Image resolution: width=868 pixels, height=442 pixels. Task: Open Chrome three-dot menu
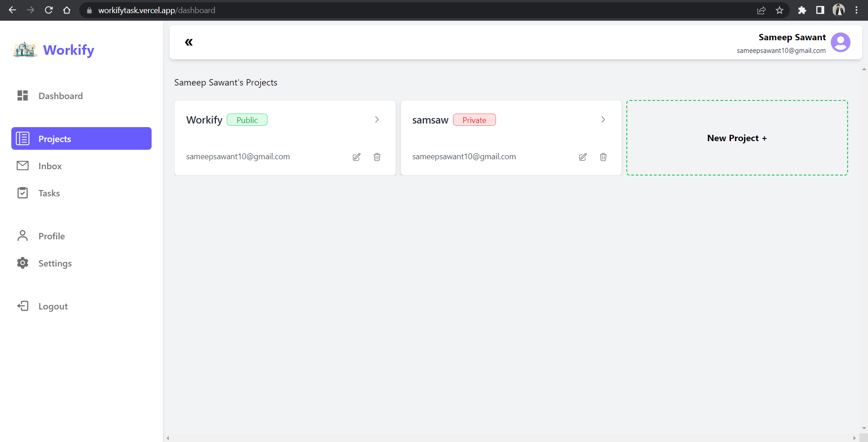tap(857, 10)
